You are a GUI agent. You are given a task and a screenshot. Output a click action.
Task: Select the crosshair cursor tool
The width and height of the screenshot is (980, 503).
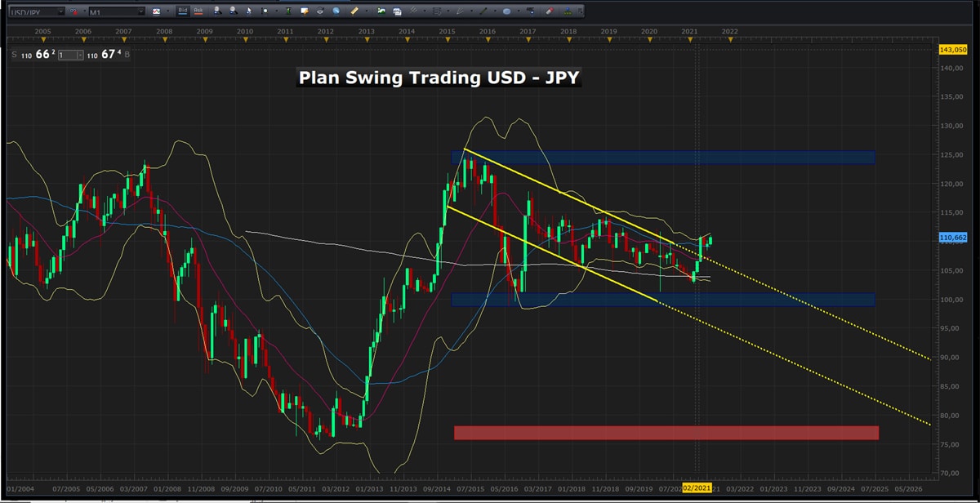[265, 11]
